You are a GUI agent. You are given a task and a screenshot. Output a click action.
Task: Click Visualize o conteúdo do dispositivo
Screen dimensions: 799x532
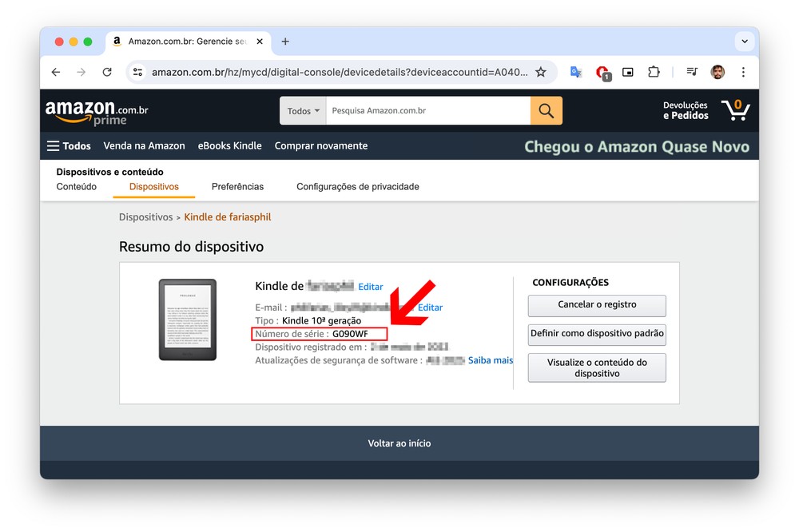597,368
